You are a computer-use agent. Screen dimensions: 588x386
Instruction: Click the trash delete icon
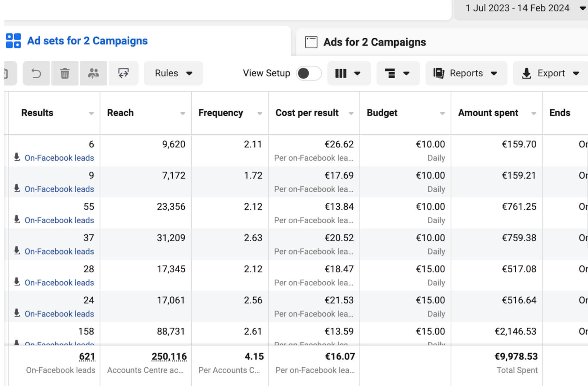click(65, 73)
